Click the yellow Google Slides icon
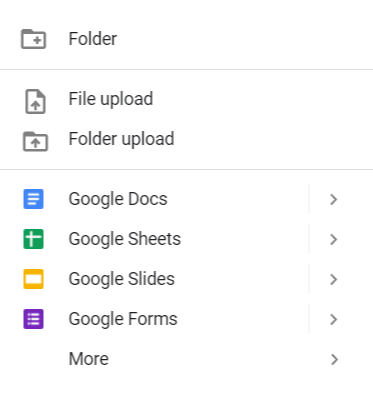Image resolution: width=373 pixels, height=398 pixels. pos(33,279)
